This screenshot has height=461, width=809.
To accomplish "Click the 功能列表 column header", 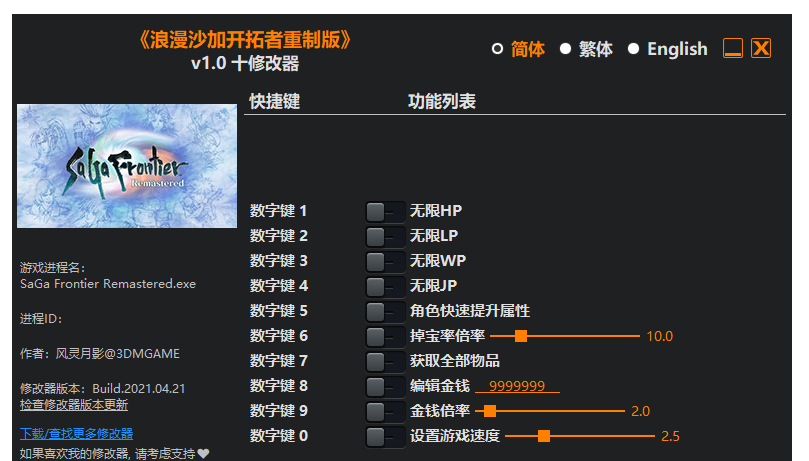I will pyautogui.click(x=442, y=102).
